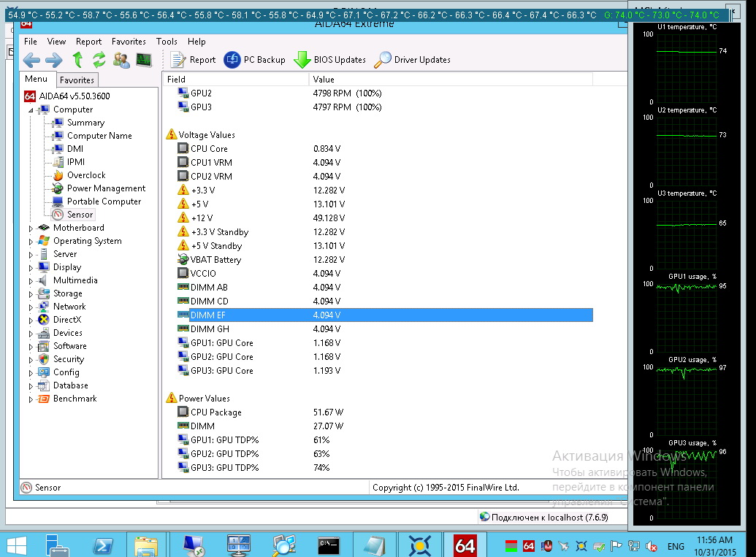
Task: Open File Explorer from the taskbar
Action: (x=146, y=545)
